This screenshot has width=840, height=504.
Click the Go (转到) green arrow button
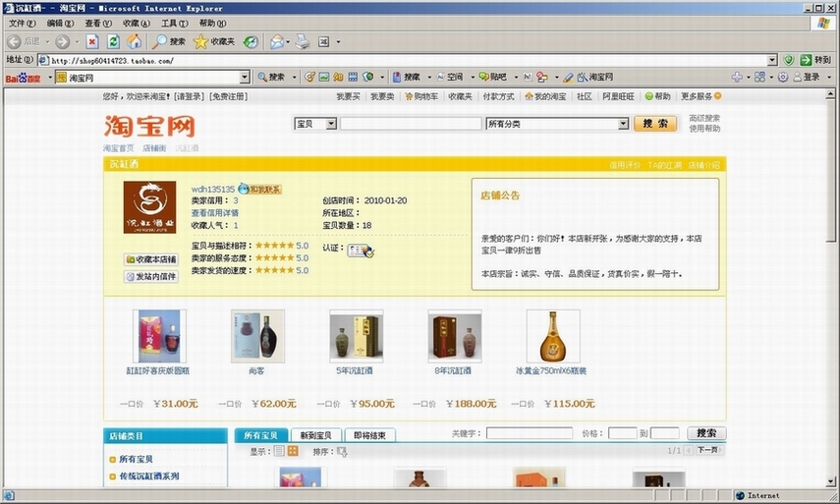pos(815,60)
